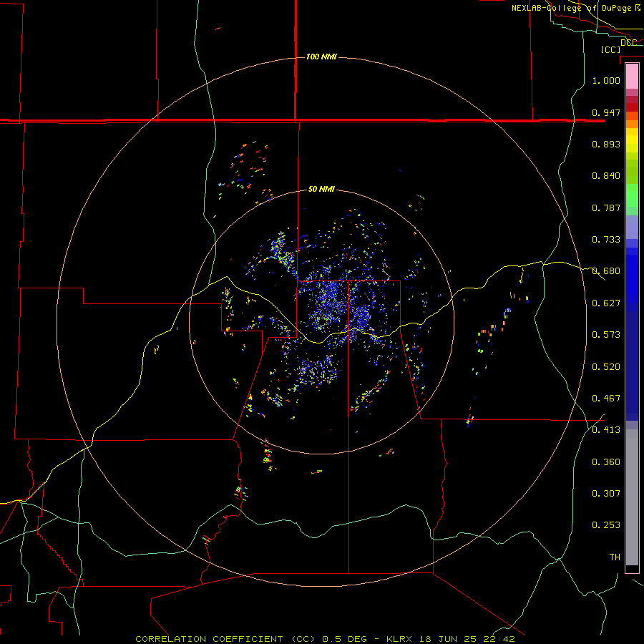The width and height of the screenshot is (644, 644).
Task: Pick the pink segment of the color bar
Action: point(632,77)
